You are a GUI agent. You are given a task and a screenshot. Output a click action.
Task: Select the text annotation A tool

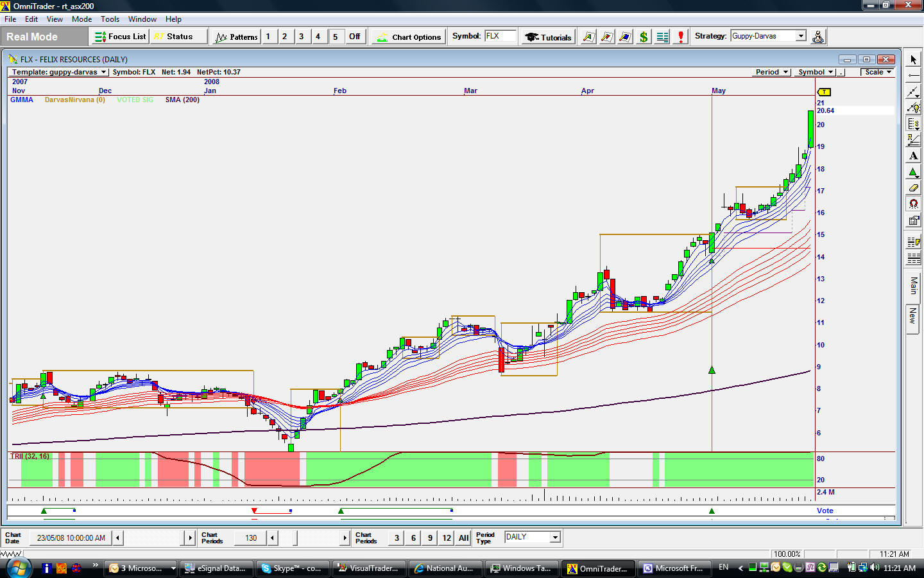[913, 156]
